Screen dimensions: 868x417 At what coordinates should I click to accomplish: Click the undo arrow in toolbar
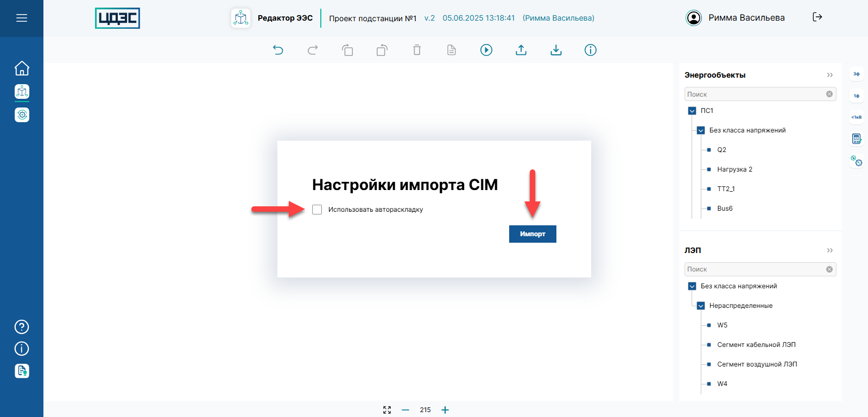(x=278, y=50)
